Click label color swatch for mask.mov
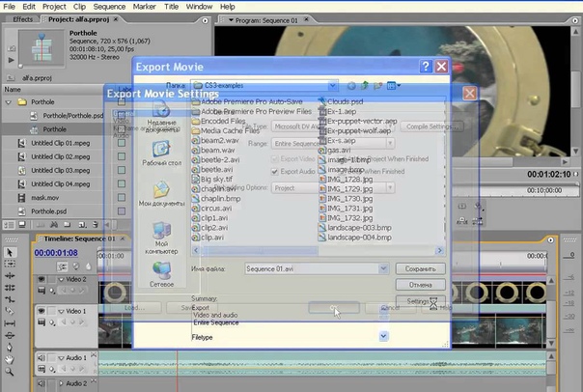 coord(122,198)
